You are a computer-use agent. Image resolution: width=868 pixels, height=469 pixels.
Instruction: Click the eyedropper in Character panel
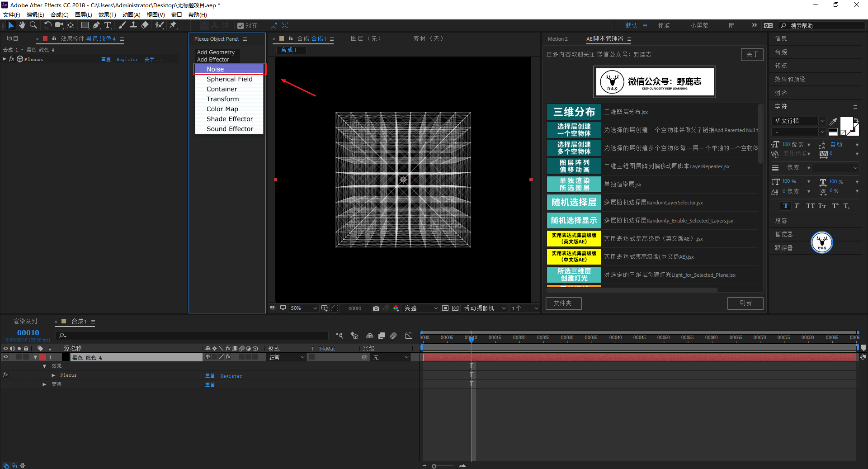click(833, 121)
